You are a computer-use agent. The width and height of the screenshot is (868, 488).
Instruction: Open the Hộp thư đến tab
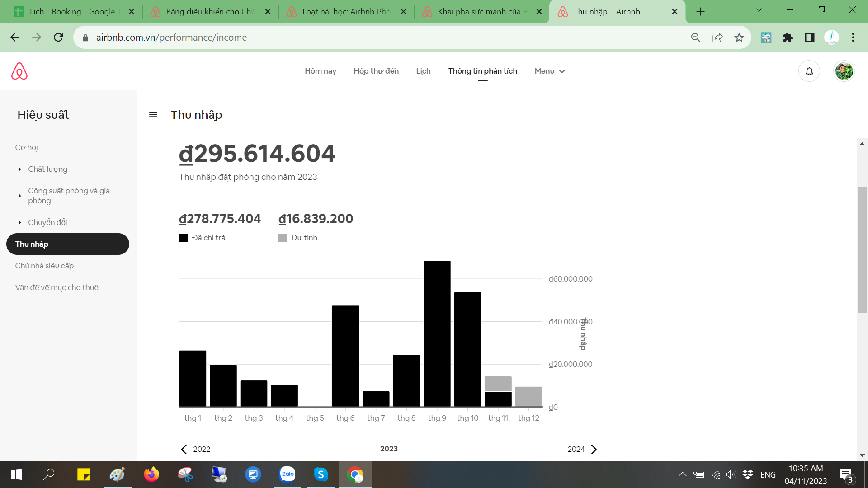coord(376,71)
